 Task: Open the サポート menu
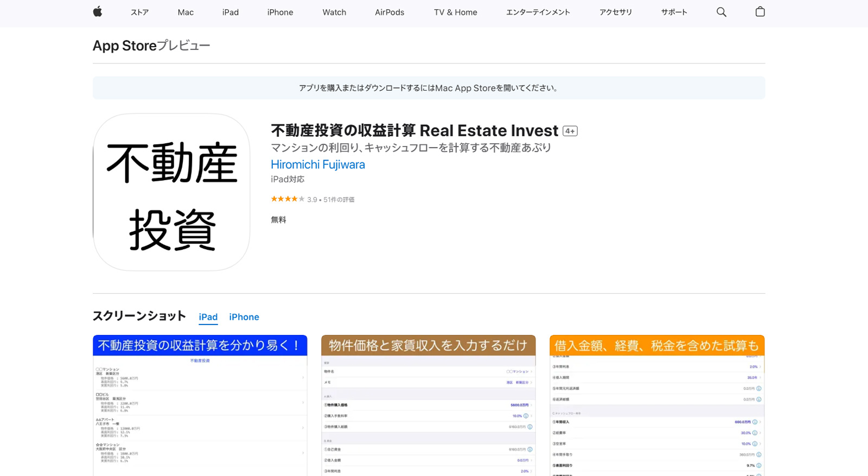(x=674, y=12)
